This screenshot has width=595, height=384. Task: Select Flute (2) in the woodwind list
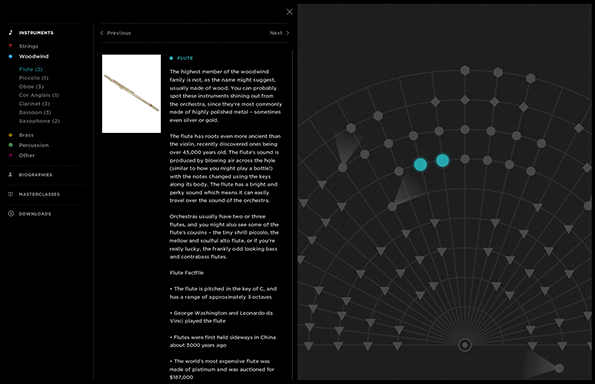point(31,69)
